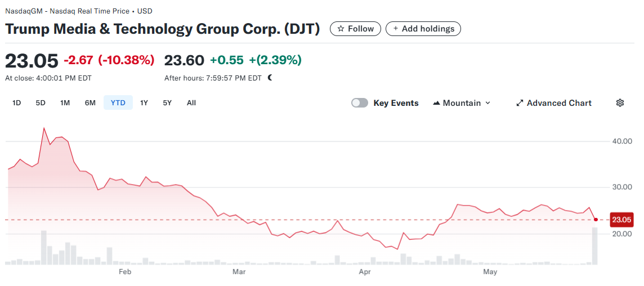
Task: Click the Trump Media & Technology Group title
Action: [162, 29]
